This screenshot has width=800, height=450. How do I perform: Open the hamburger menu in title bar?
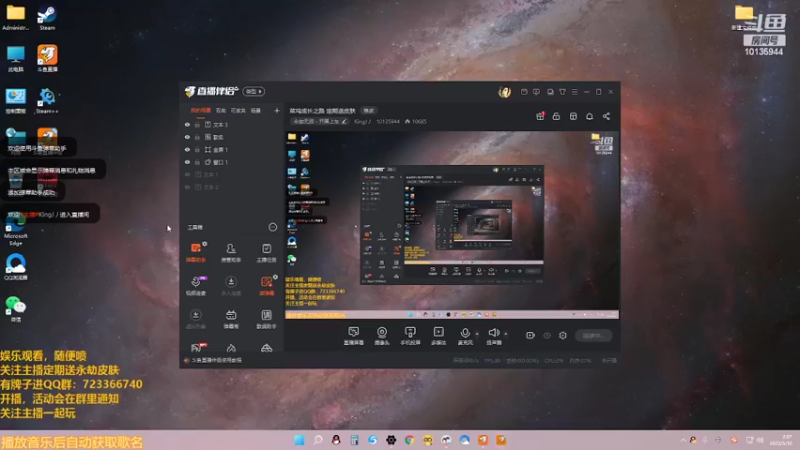(x=574, y=92)
